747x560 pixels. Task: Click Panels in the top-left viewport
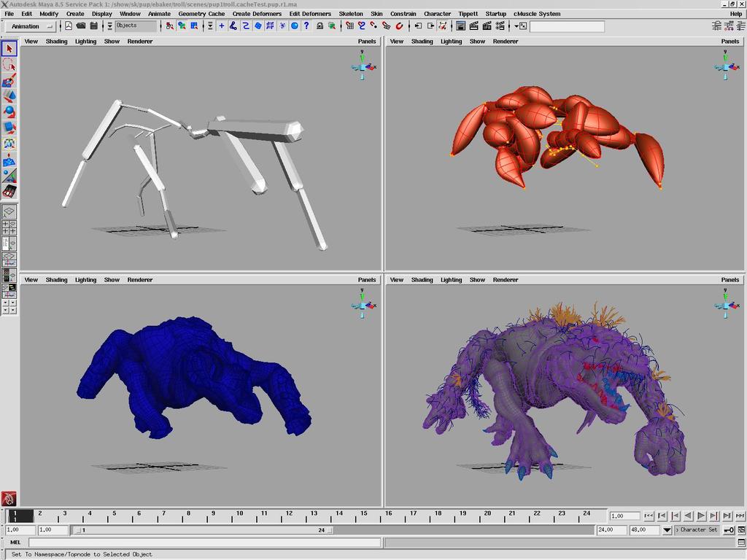pos(367,41)
